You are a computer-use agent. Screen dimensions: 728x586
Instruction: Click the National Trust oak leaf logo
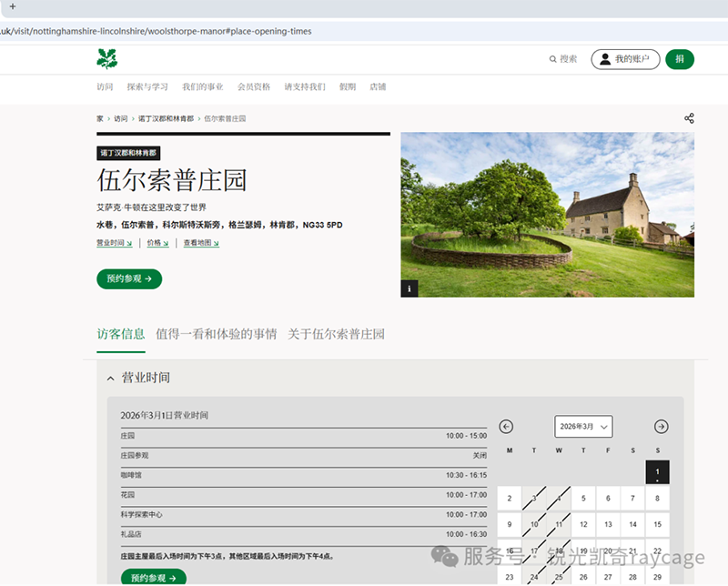click(106, 57)
